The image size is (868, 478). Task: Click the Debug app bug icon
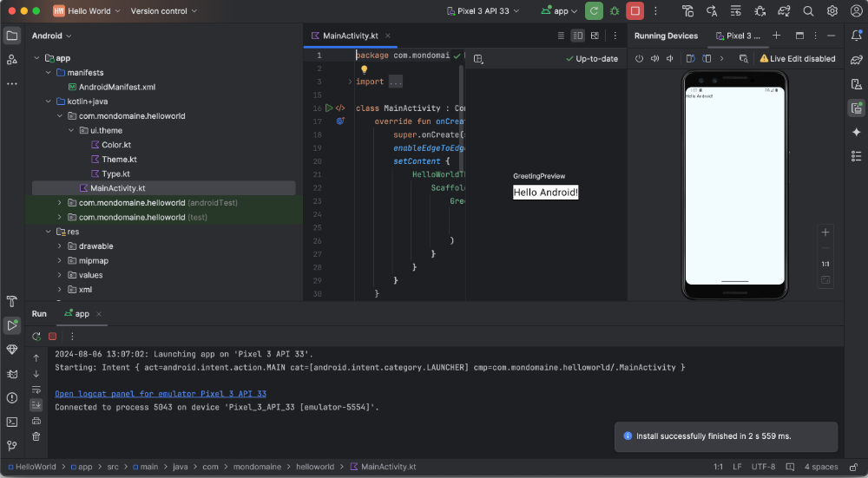coord(615,11)
